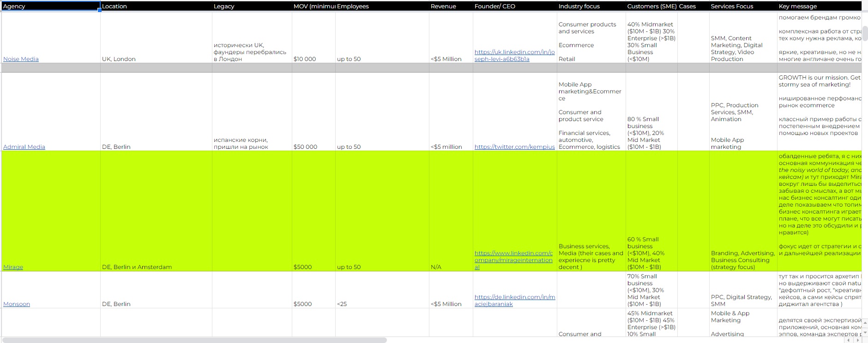
Task: Select the Industry focus header cell
Action: (x=591, y=6)
